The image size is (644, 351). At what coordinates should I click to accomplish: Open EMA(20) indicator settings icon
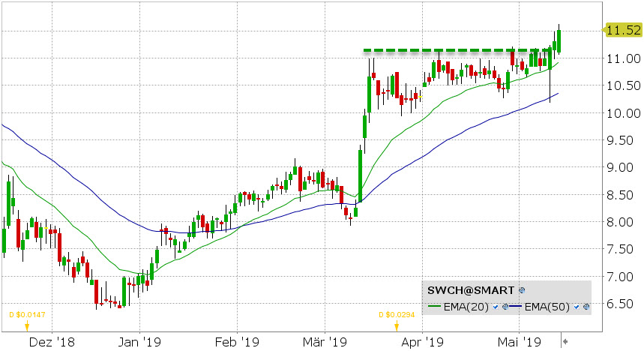(505, 307)
